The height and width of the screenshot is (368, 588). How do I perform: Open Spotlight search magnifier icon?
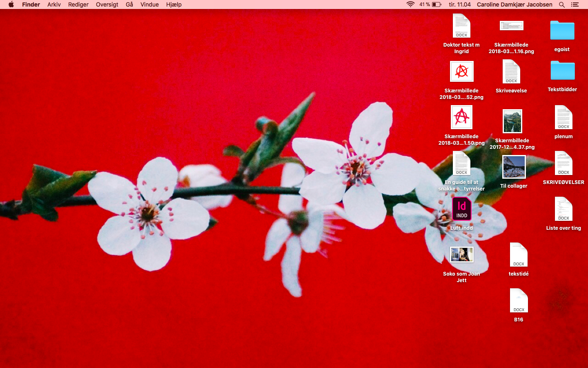[x=562, y=4]
